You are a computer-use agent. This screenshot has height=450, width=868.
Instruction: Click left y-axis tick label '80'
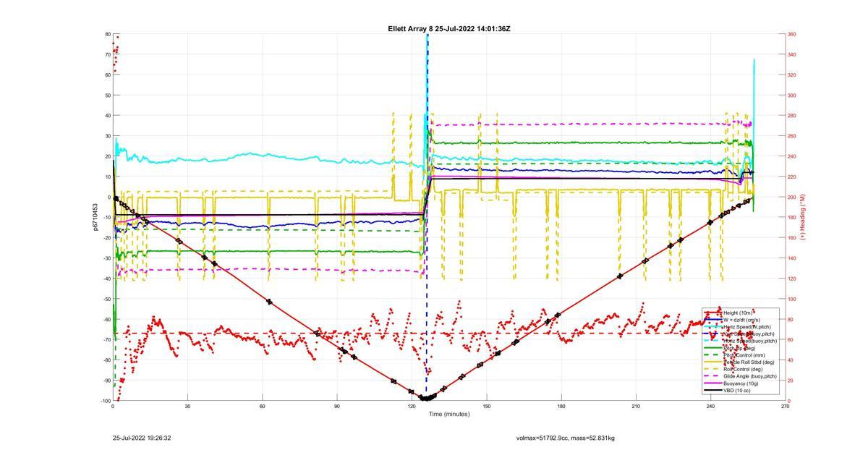[x=107, y=34]
